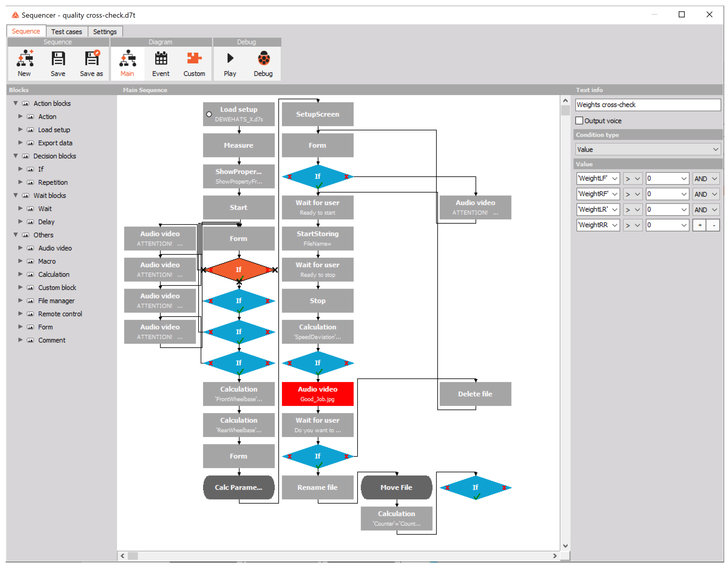Click the New sequence icon
The width and height of the screenshot is (728, 567).
click(25, 58)
